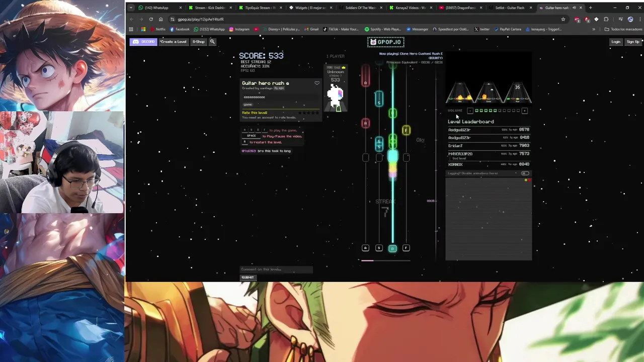Open the Messenger bookmark
The image size is (644, 362).
pos(417,29)
